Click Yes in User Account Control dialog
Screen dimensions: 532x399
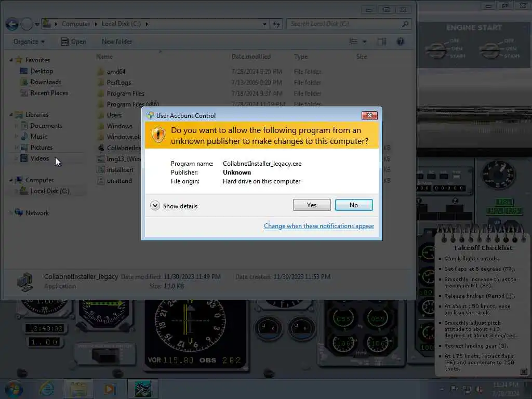pos(312,205)
